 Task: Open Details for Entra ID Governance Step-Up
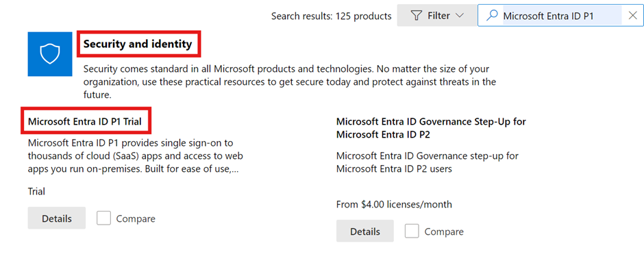click(365, 231)
